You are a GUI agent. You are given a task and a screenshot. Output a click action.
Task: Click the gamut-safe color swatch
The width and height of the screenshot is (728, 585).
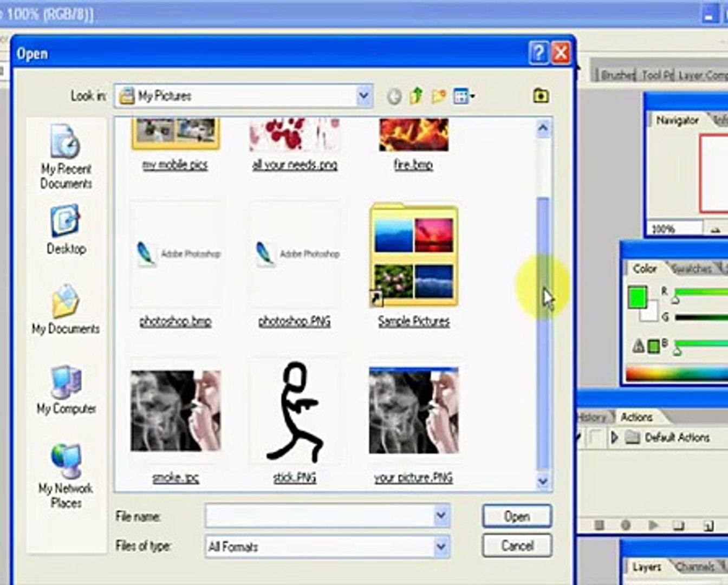[654, 346]
